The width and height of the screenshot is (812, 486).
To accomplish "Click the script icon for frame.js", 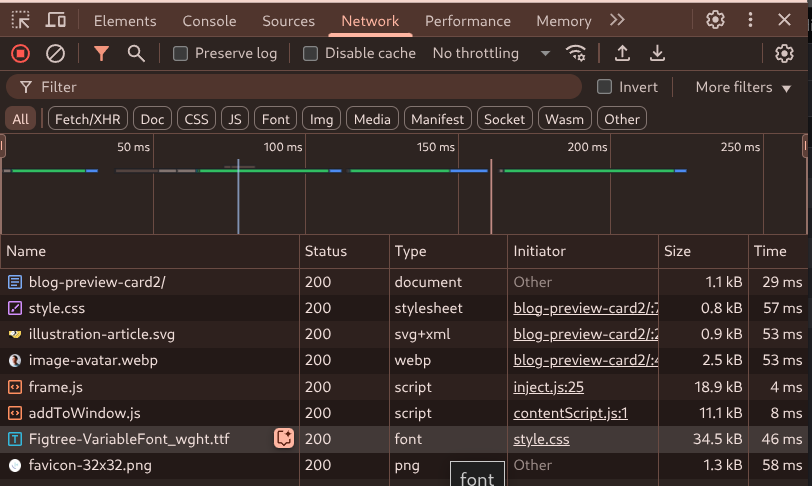I will pos(15,387).
